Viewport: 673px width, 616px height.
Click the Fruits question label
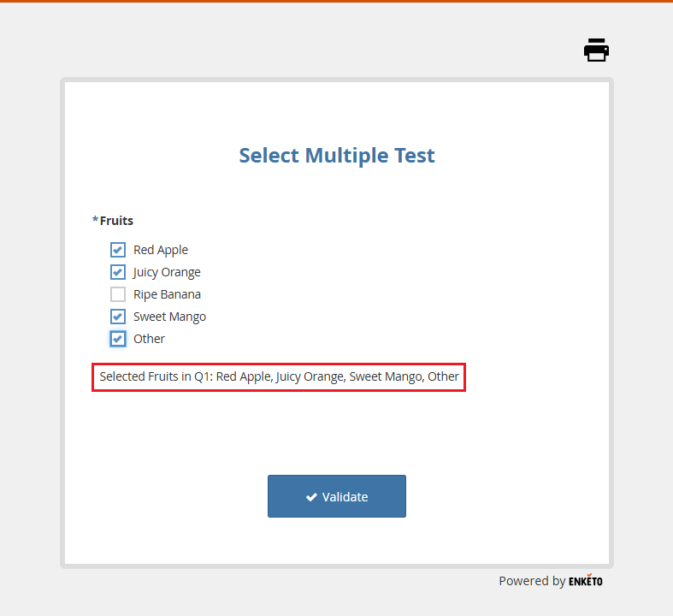116,221
